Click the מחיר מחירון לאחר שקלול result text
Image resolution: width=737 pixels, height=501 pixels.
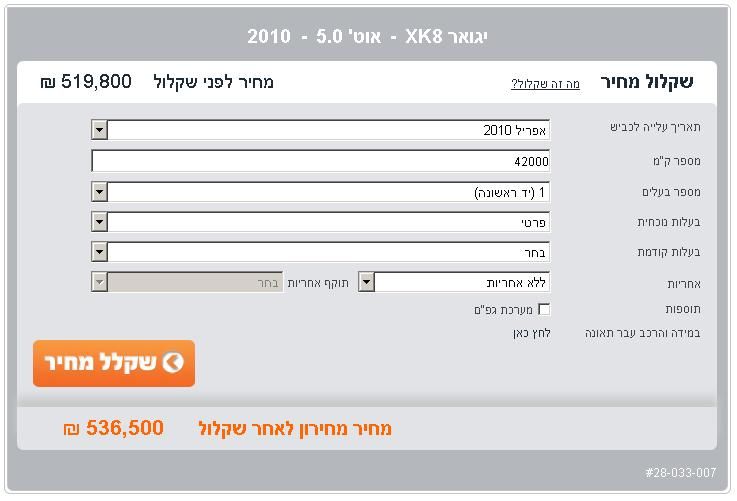(x=295, y=429)
